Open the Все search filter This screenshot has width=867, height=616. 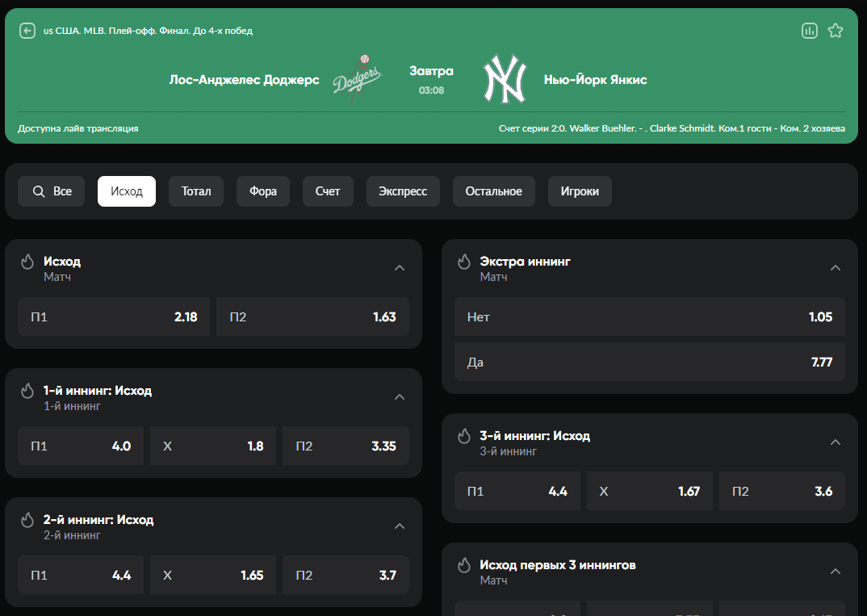tap(52, 191)
